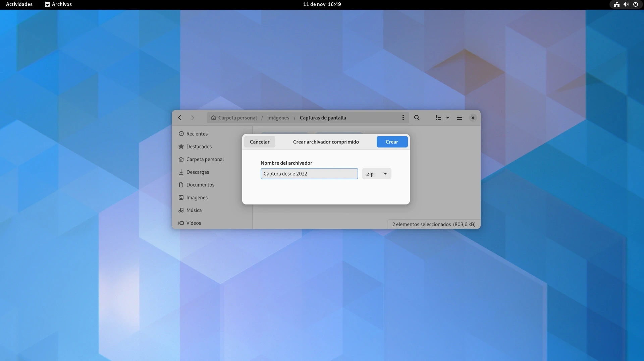This screenshot has width=644, height=361.
Task: Click the back navigation arrow
Action: (179, 118)
